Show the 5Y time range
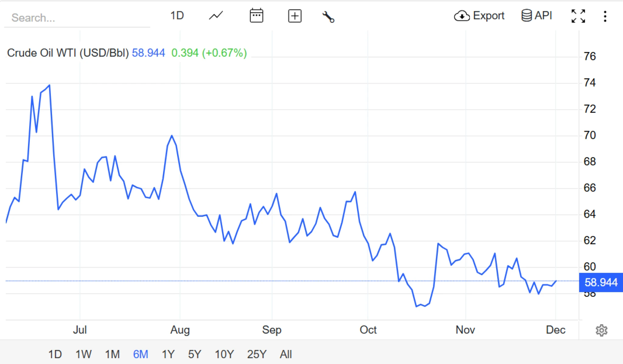 pyautogui.click(x=195, y=354)
